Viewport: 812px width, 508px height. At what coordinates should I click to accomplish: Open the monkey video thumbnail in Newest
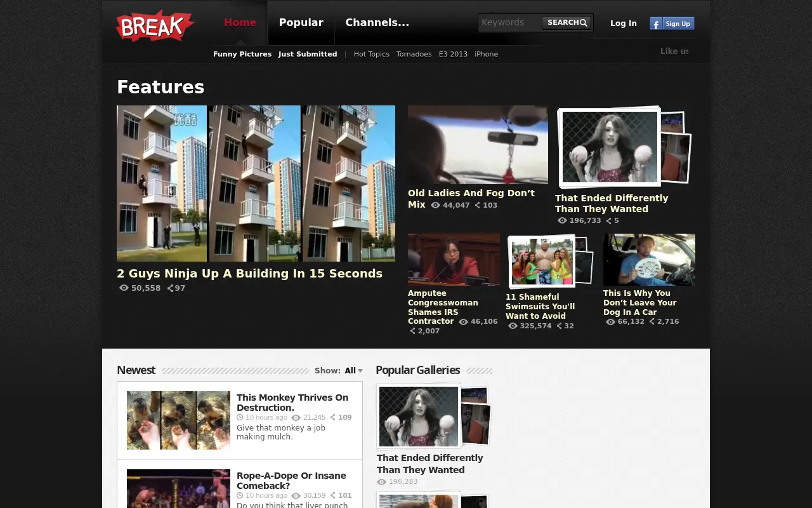click(x=178, y=420)
